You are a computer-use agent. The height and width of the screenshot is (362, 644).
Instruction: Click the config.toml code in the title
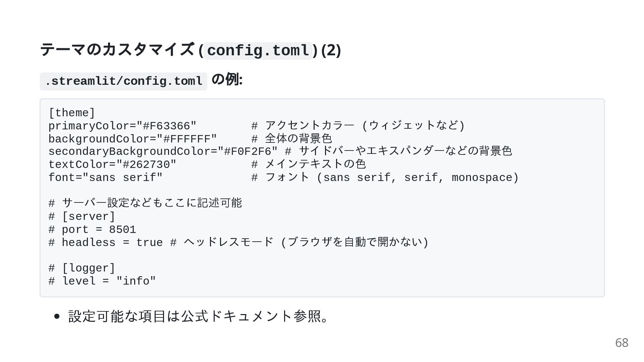coord(258,51)
